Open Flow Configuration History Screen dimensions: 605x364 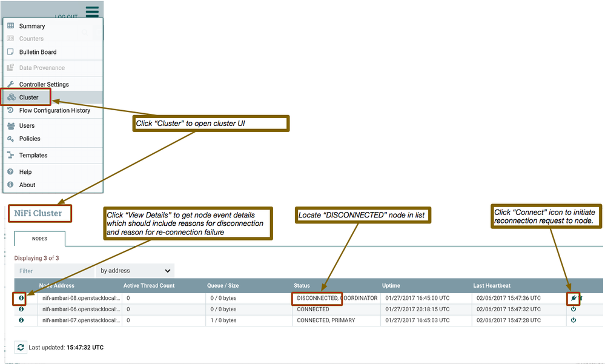tap(55, 110)
